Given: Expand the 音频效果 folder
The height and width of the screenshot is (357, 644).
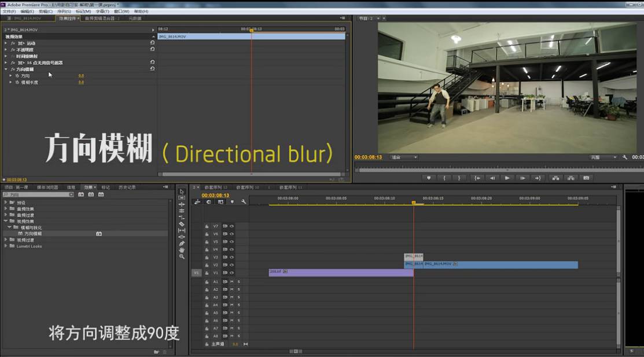Looking at the screenshot, I should tap(6, 209).
